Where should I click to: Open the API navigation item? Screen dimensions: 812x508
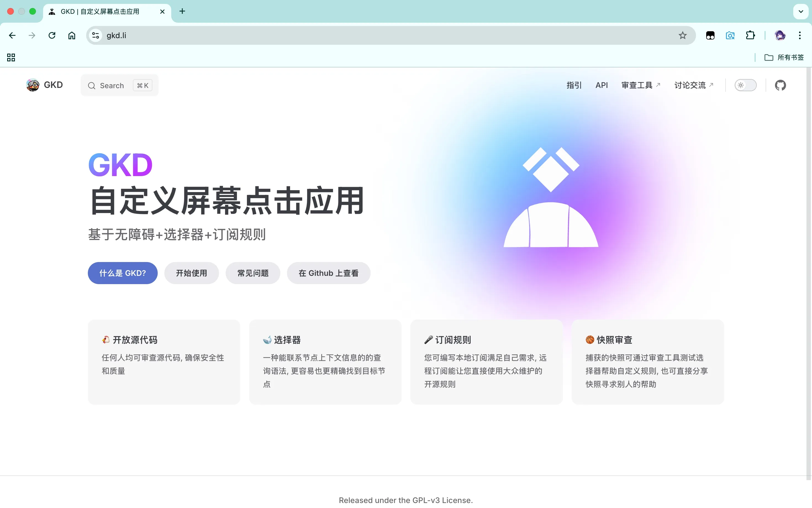point(602,85)
